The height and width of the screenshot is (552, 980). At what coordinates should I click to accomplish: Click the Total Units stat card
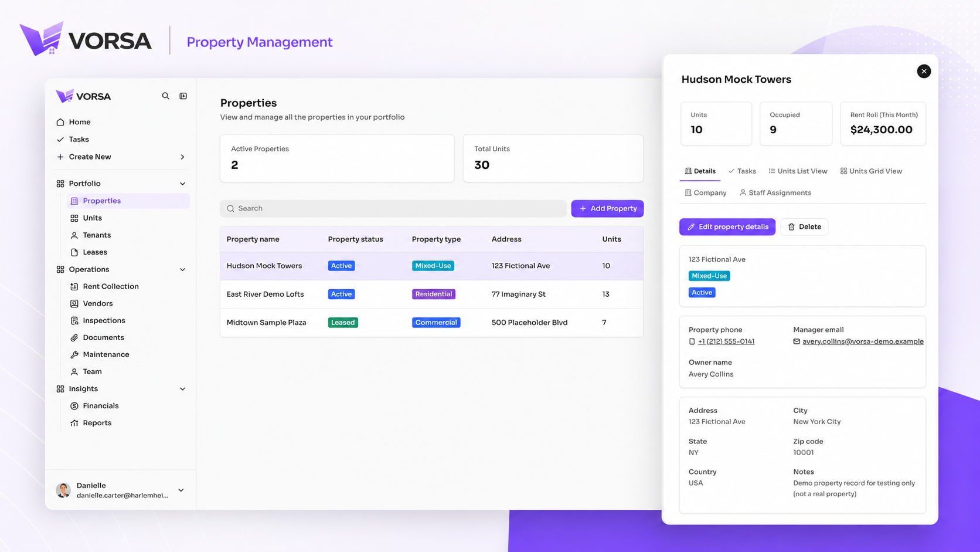(x=553, y=158)
